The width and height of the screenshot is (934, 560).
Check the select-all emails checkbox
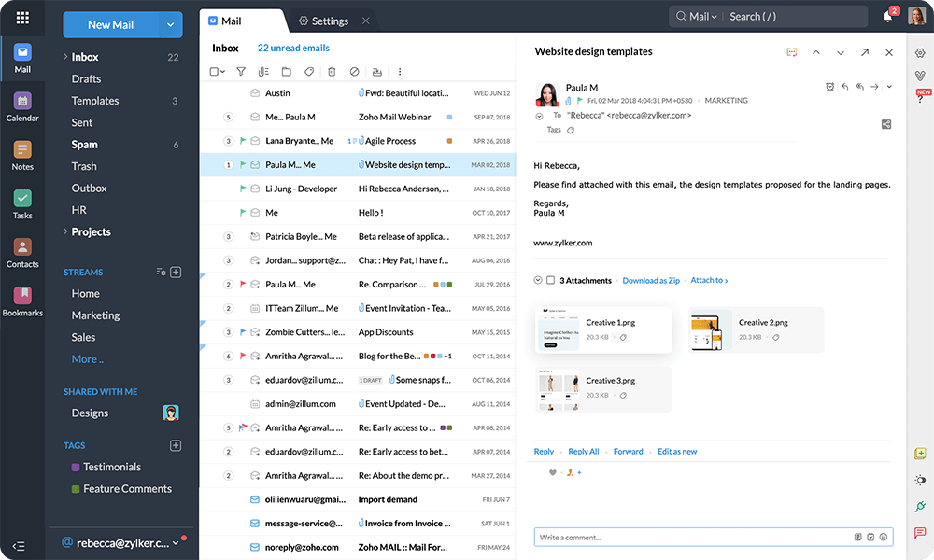click(215, 71)
